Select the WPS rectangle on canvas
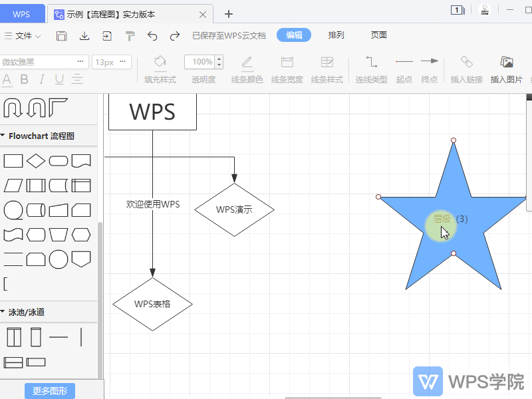Viewport: 532px width, 399px height. click(152, 112)
